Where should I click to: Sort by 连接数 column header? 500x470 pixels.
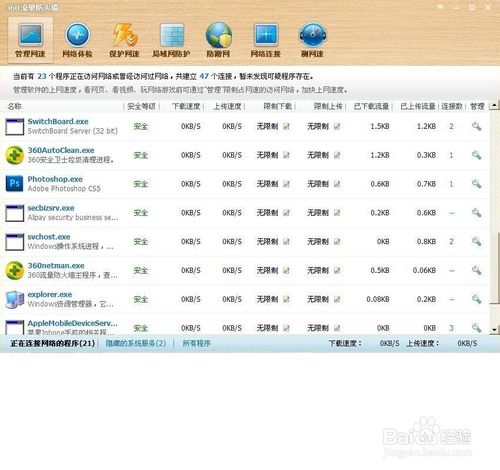tap(452, 106)
